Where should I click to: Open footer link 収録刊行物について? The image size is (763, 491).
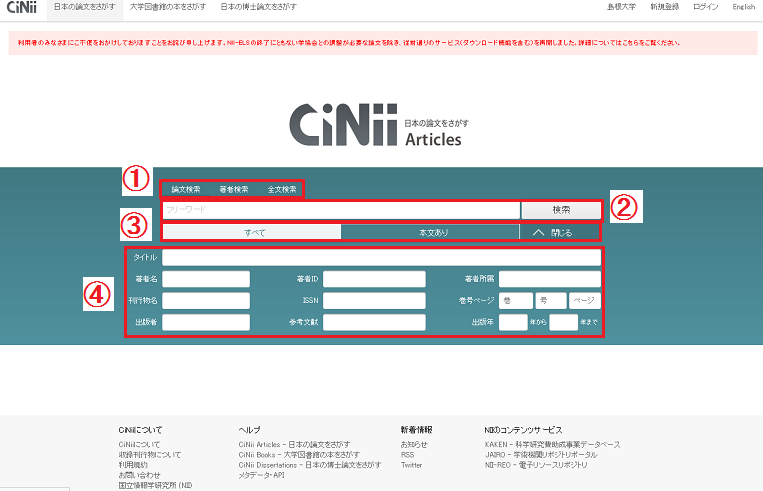pyautogui.click(x=150, y=455)
